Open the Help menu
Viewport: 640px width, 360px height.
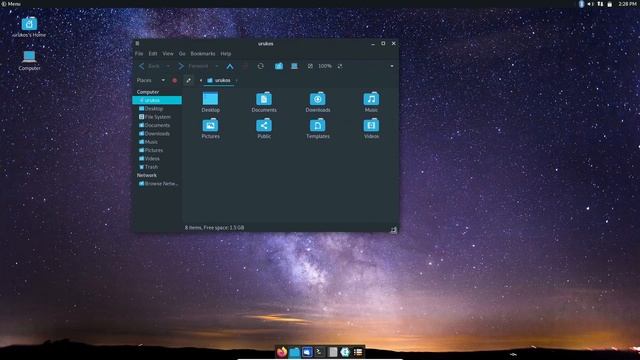[226, 53]
